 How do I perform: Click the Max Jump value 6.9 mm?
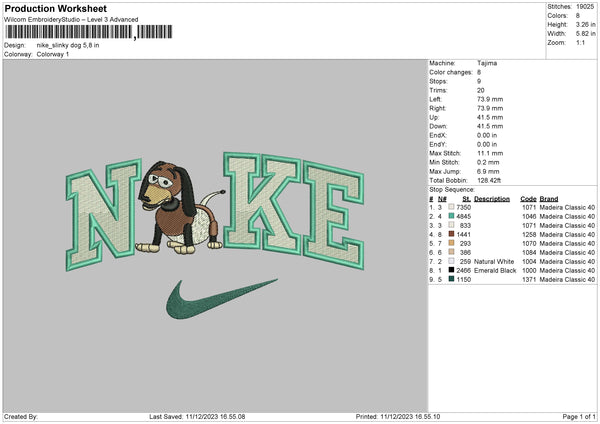488,171
